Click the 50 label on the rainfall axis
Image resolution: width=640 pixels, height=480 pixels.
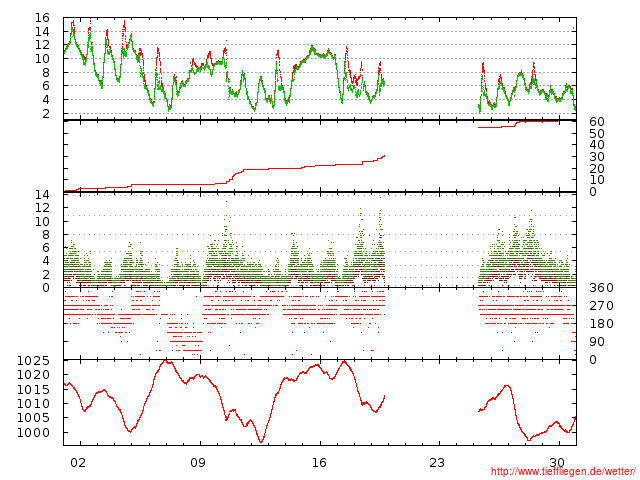[x=597, y=133]
